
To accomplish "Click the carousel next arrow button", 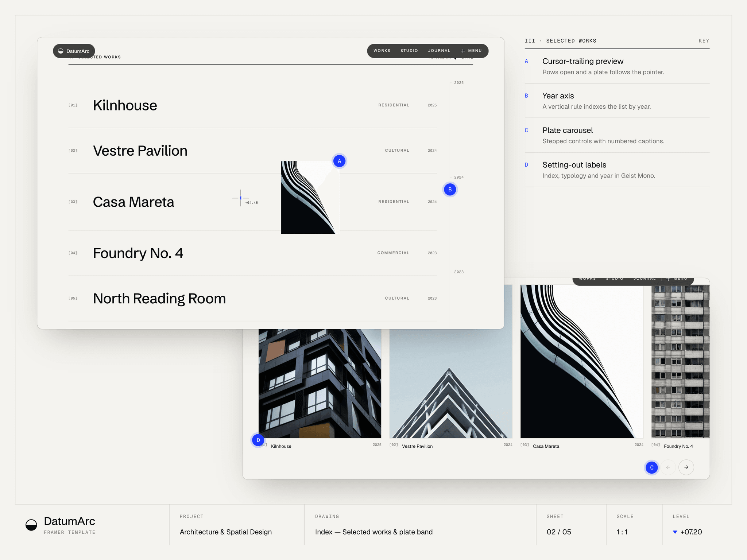I will click(686, 467).
